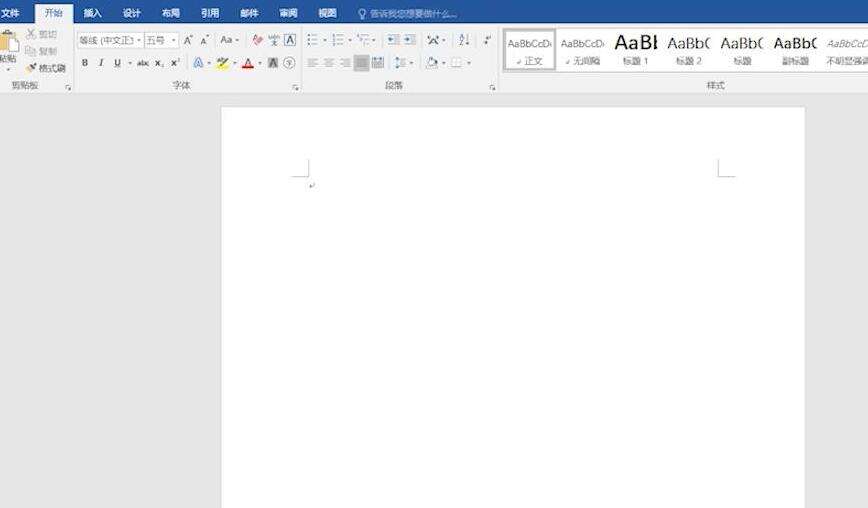Toggle justified text alignment

(361, 63)
